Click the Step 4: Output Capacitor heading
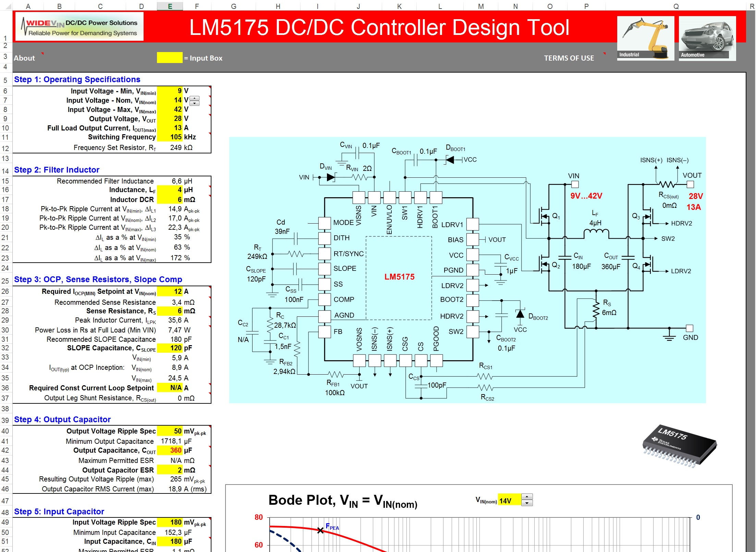This screenshot has height=552, width=756. point(62,419)
